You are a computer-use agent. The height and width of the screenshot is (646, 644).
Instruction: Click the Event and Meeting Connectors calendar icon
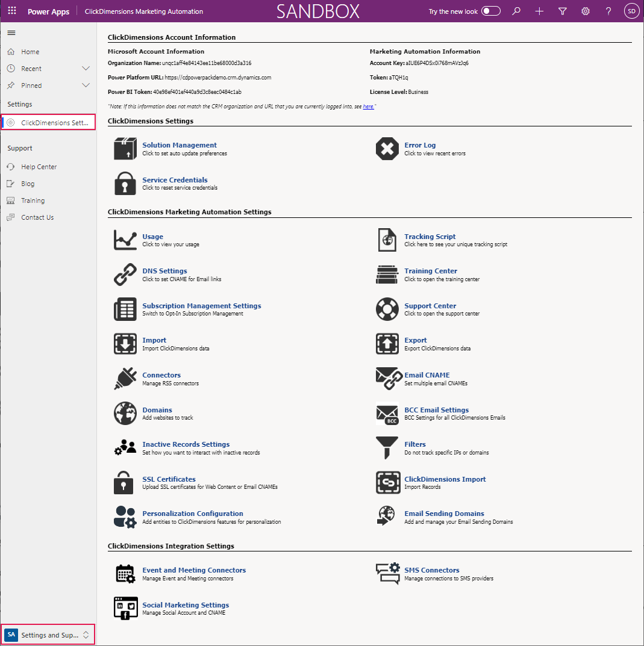125,574
